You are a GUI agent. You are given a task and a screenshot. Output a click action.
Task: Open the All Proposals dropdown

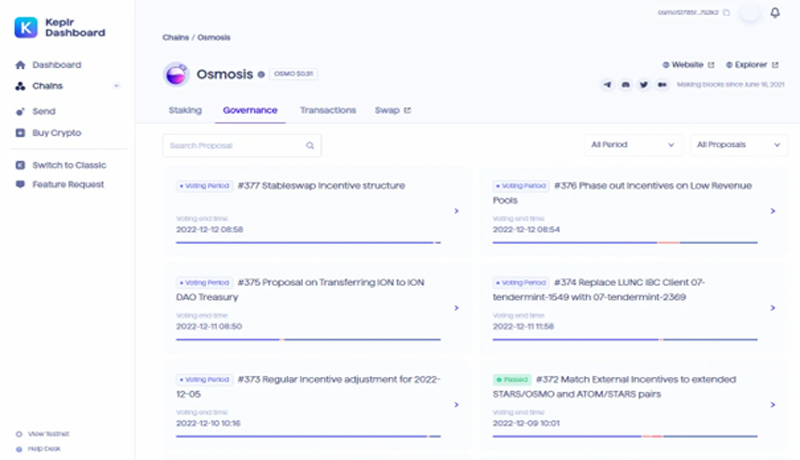pyautogui.click(x=739, y=145)
